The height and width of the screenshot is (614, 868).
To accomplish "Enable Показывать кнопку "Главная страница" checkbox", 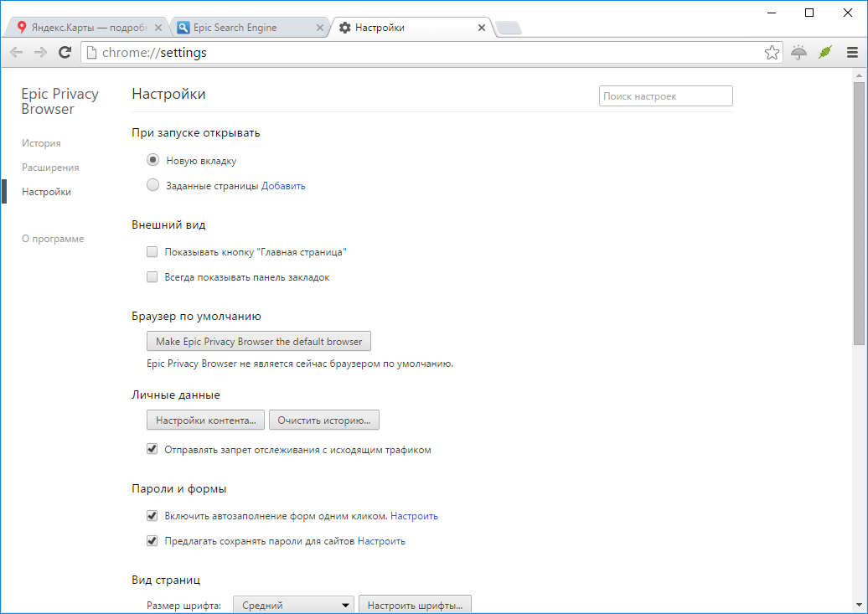I will (x=152, y=252).
